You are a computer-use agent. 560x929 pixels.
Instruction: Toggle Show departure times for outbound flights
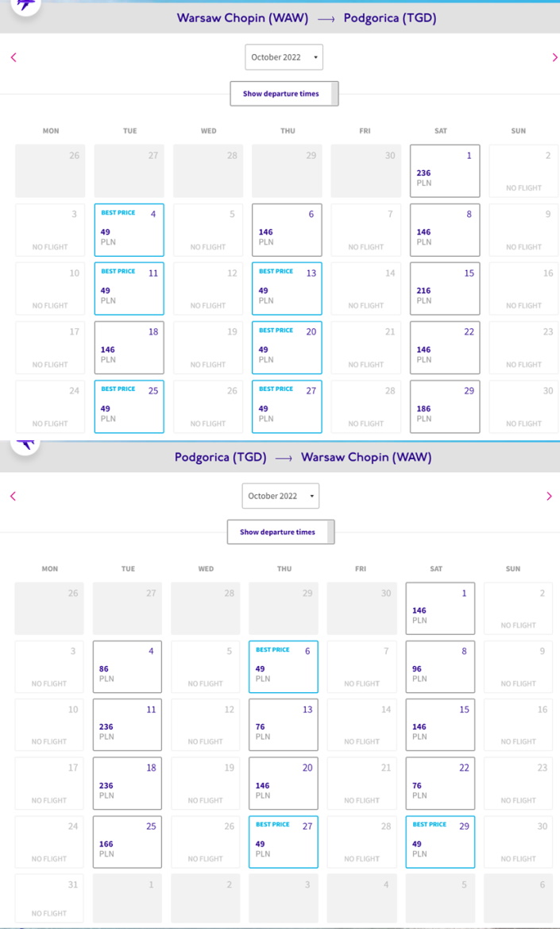[x=284, y=94]
